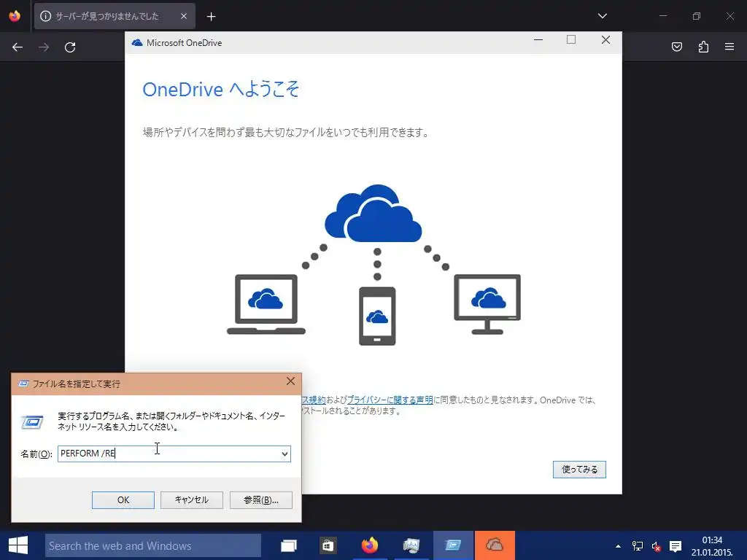Click 参照(B)... in the Run dialog
The width and height of the screenshot is (747, 560).
(260, 500)
